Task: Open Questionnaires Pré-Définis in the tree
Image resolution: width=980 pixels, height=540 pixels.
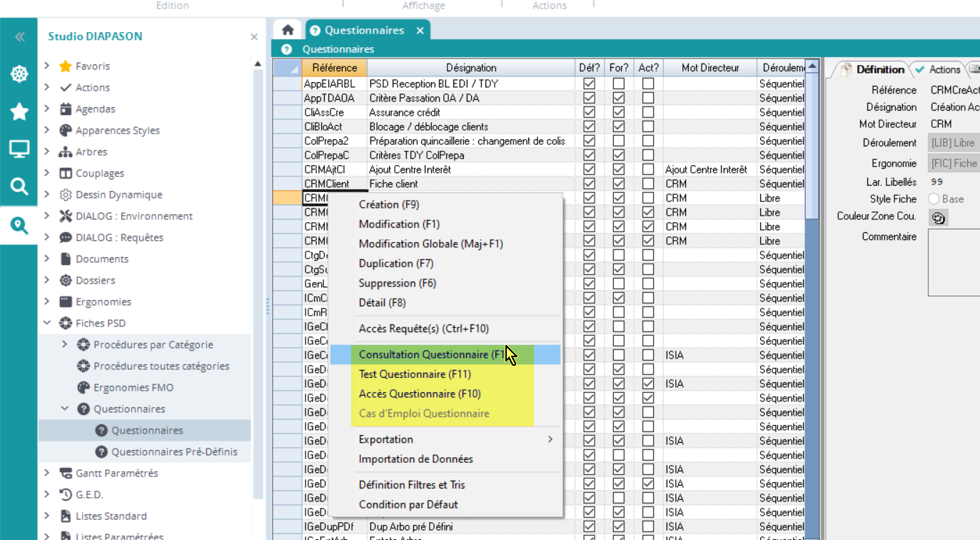Action: click(x=174, y=451)
